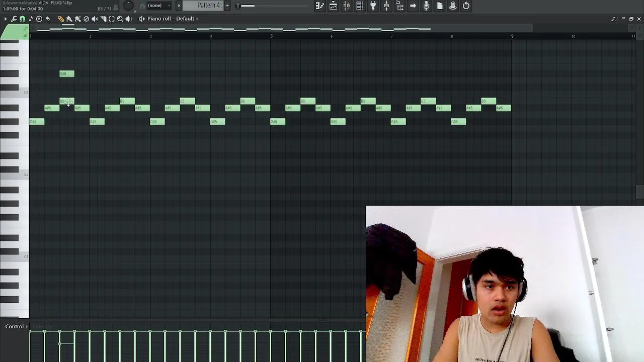Open the piano roll tools wrench menu
Image resolution: width=644 pixels, height=362 pixels.
[14, 19]
